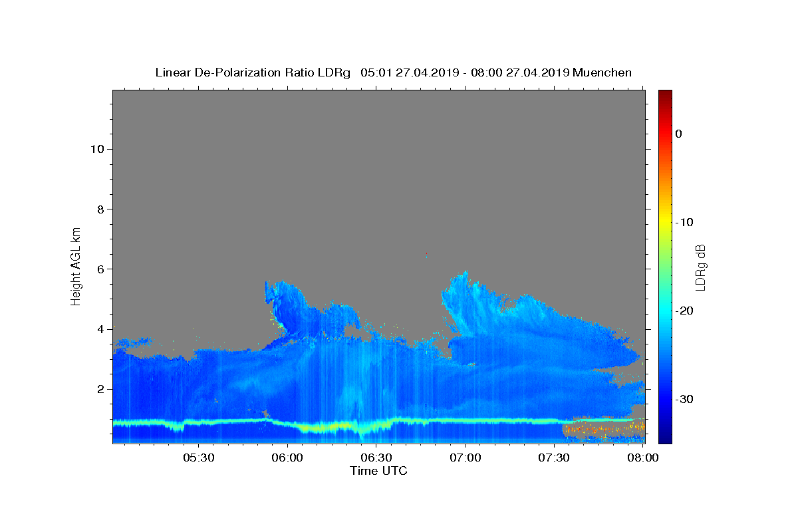The width and height of the screenshot is (798, 532).
Task: Click the dark blue bottom of the colorbar
Action: [665, 438]
